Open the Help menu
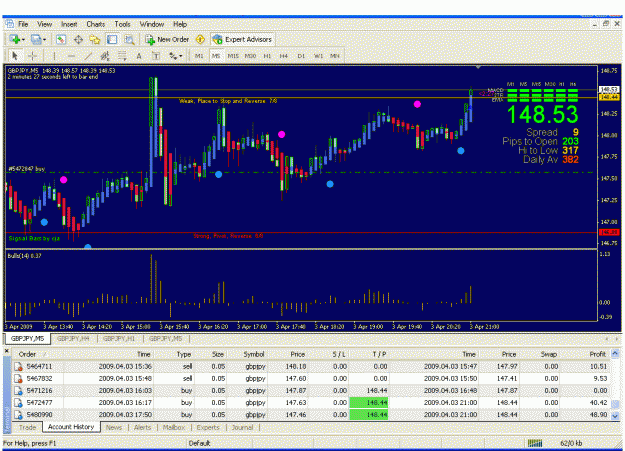Image resolution: width=625 pixels, height=451 pixels. pyautogui.click(x=180, y=24)
